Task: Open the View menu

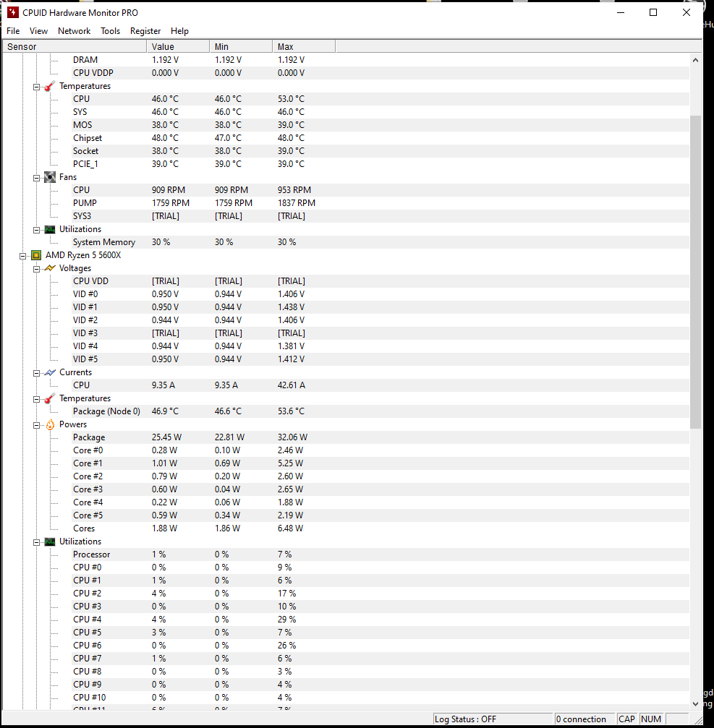Action: (38, 31)
